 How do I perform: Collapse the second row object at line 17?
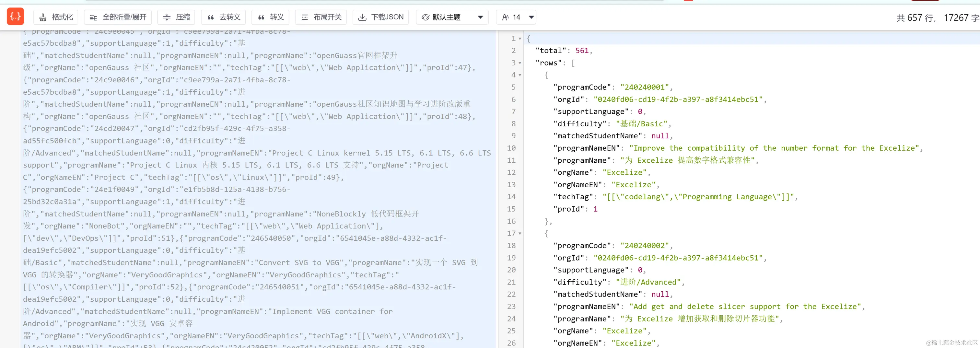pyautogui.click(x=520, y=234)
